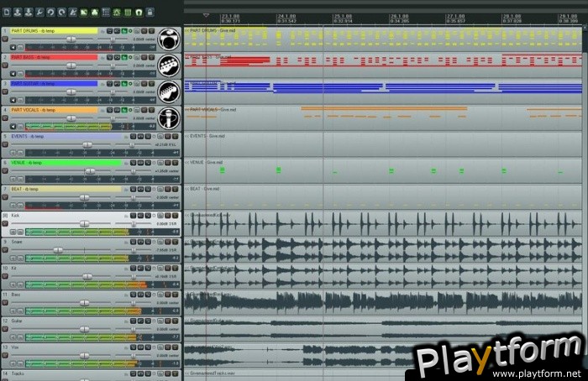The height and width of the screenshot is (381, 588).
Task: Select the PART DRUMS Give.mid item in timeline
Action: pos(382,39)
